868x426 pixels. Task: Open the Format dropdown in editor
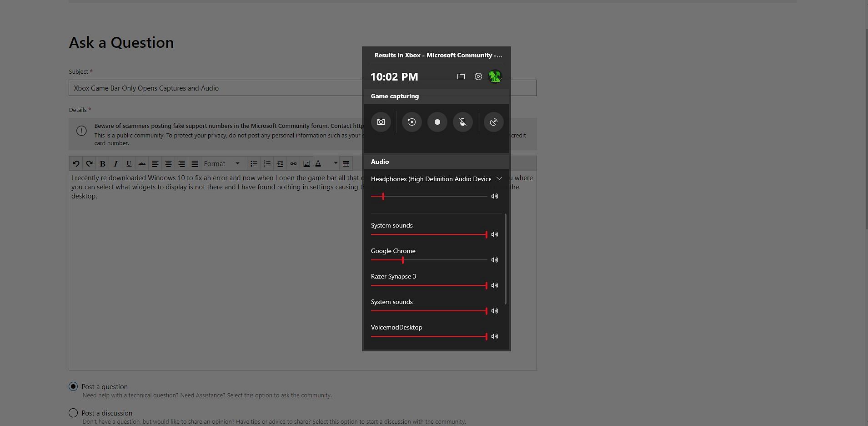221,164
